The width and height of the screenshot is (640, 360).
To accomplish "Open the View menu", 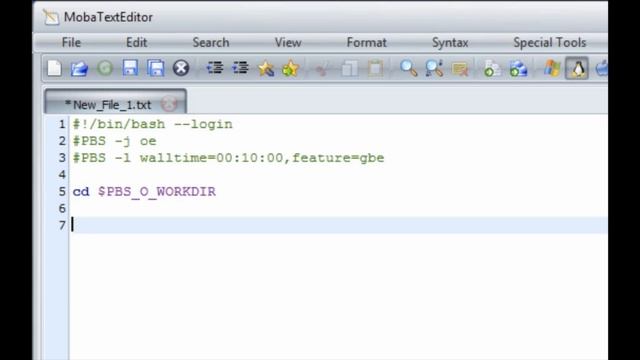I will click(x=288, y=42).
